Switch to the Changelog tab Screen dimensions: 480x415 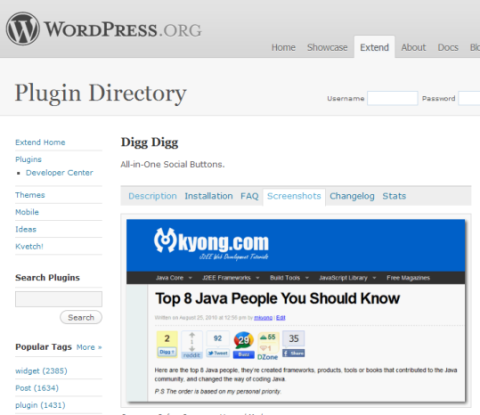(352, 196)
